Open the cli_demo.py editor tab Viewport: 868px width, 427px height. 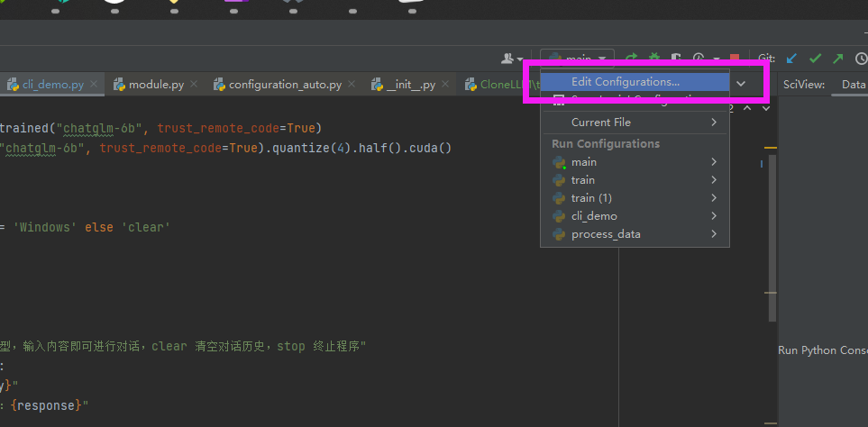53,85
